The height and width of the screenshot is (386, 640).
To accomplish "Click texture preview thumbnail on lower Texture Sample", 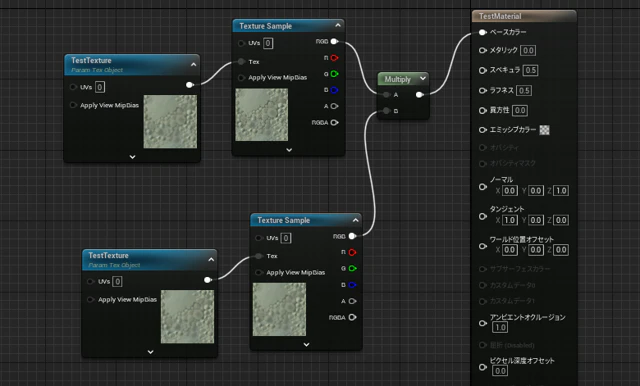I will click(279, 310).
